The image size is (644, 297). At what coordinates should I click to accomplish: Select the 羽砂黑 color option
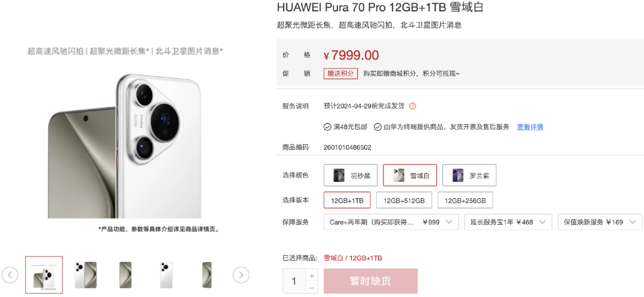click(351, 175)
